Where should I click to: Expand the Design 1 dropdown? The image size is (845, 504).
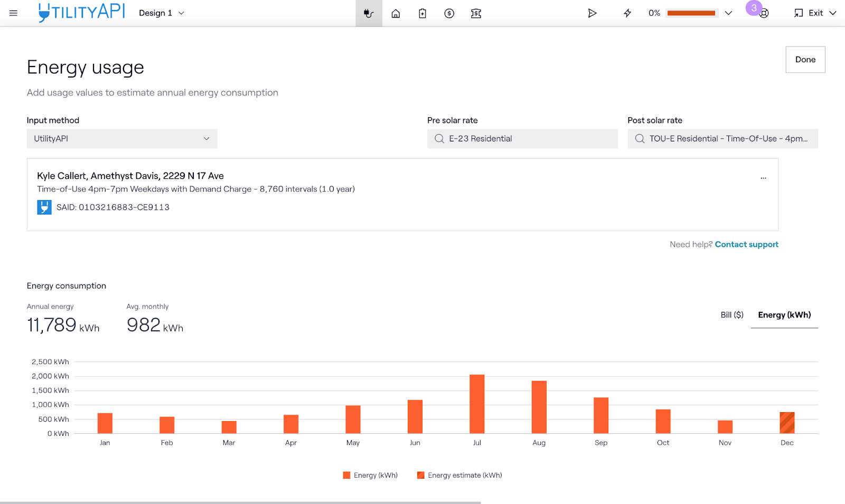pyautogui.click(x=161, y=13)
